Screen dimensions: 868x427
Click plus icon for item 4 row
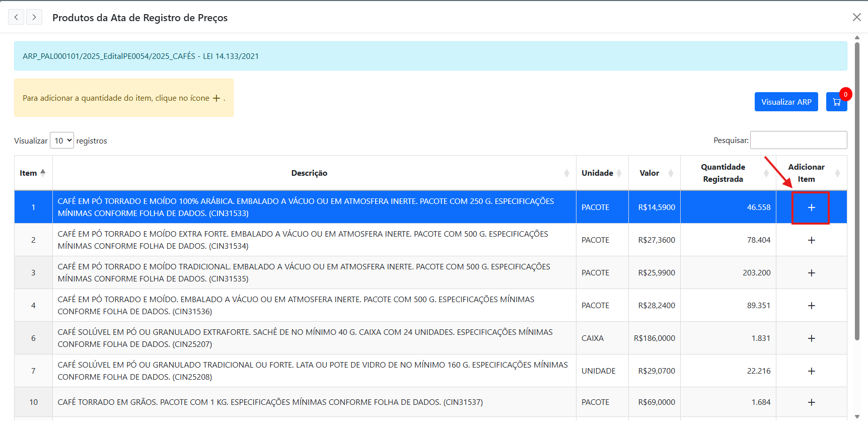point(811,306)
